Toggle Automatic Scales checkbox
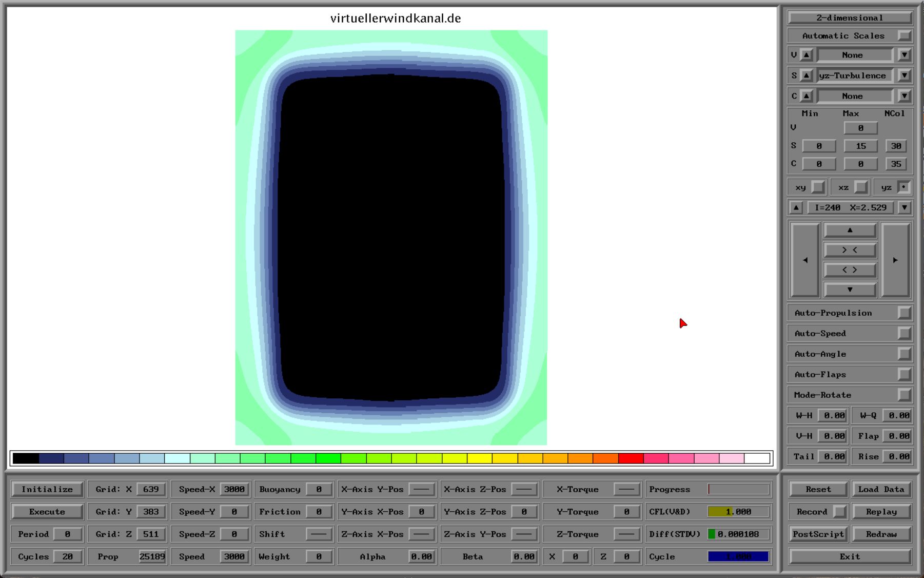 (904, 35)
